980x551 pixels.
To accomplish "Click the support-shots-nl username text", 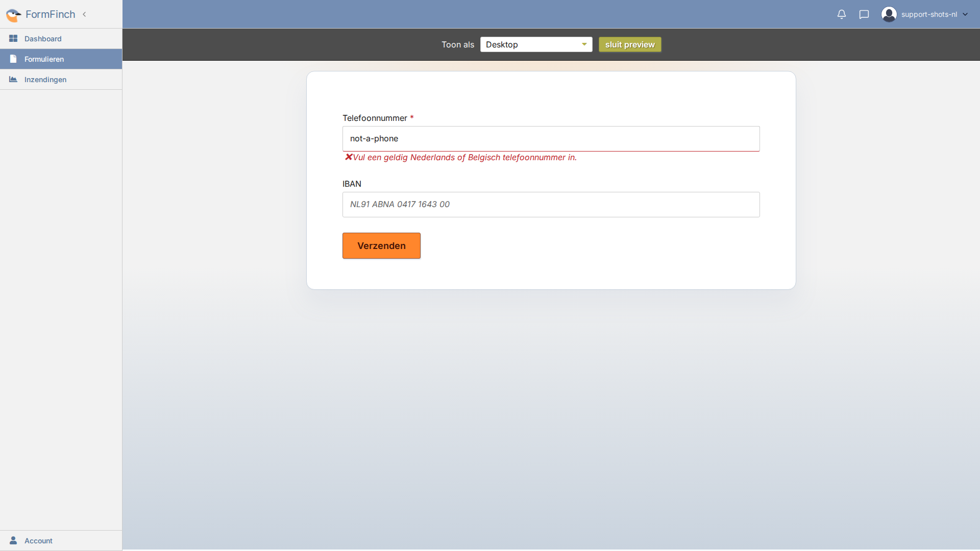I will pos(929,14).
